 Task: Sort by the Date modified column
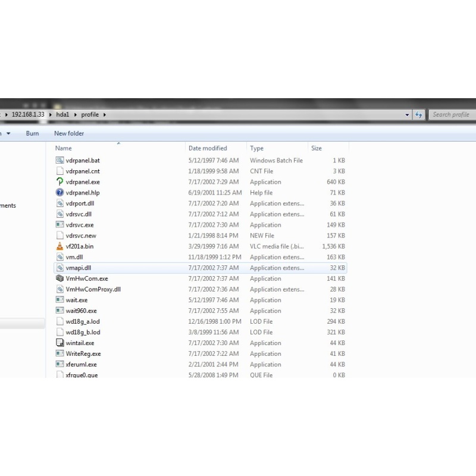click(208, 148)
